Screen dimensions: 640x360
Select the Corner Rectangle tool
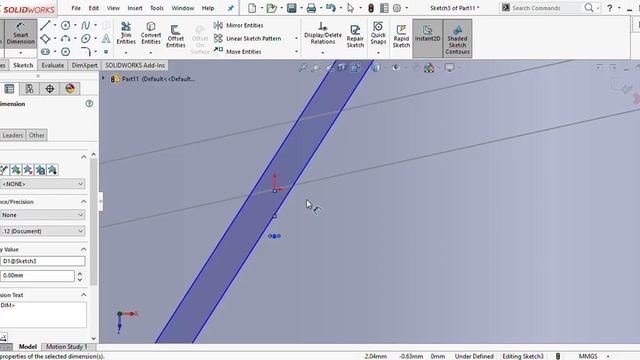click(45, 39)
